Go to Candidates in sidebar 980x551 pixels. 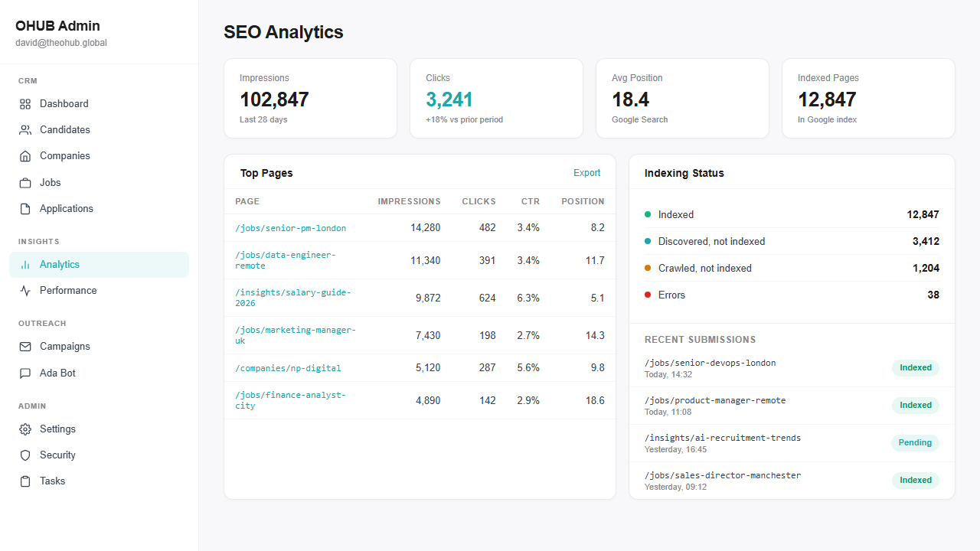click(x=99, y=130)
